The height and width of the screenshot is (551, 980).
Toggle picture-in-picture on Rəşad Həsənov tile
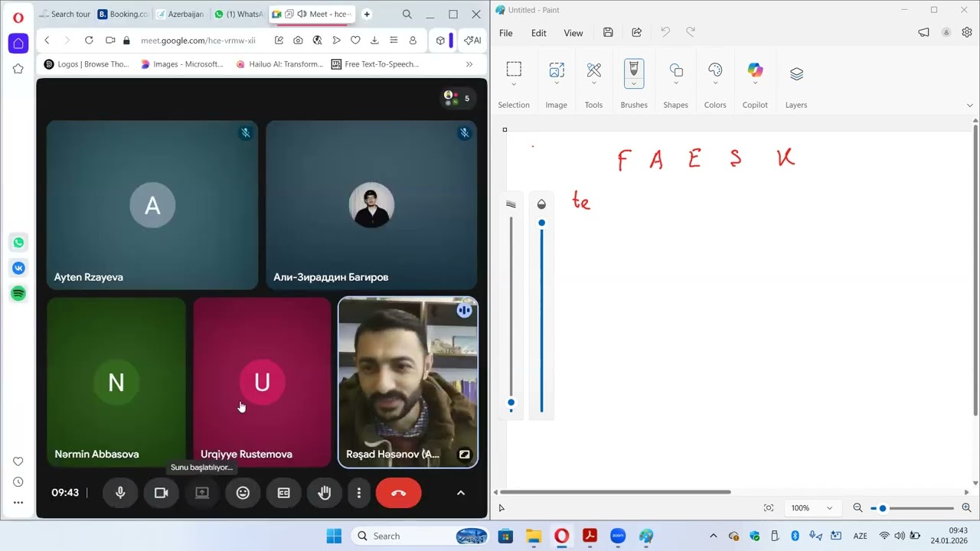[464, 454]
